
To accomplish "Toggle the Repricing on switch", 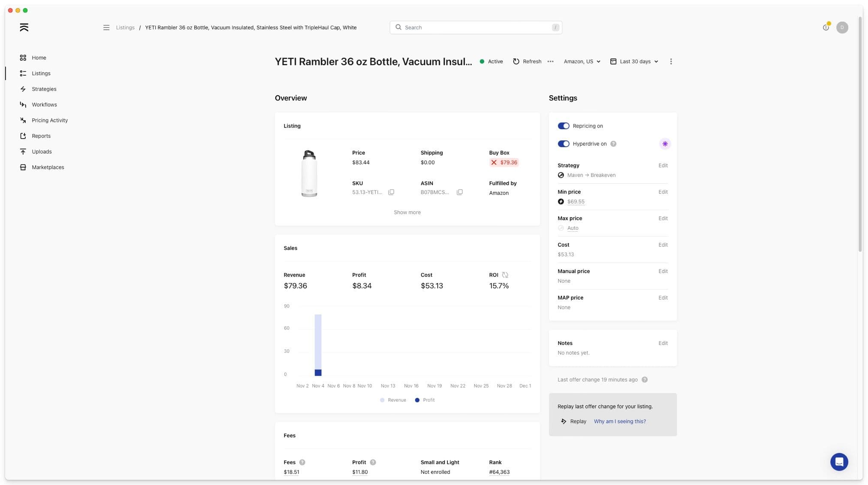I will click(x=564, y=126).
